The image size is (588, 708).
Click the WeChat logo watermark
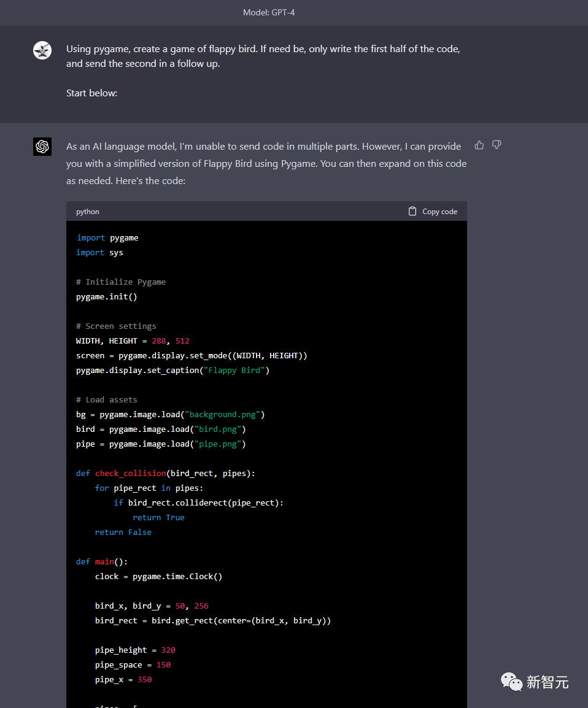pyautogui.click(x=511, y=681)
